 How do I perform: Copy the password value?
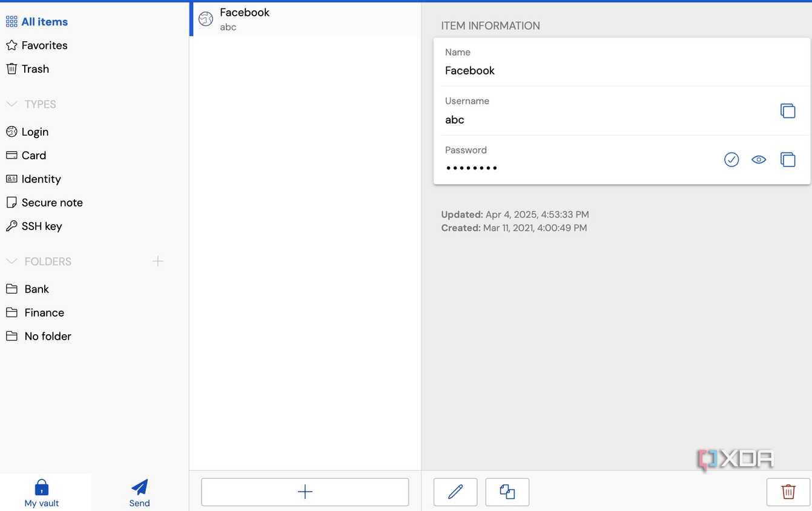pyautogui.click(x=788, y=160)
